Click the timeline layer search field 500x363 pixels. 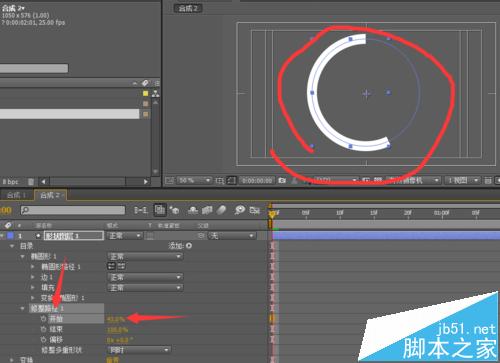[x=73, y=210]
